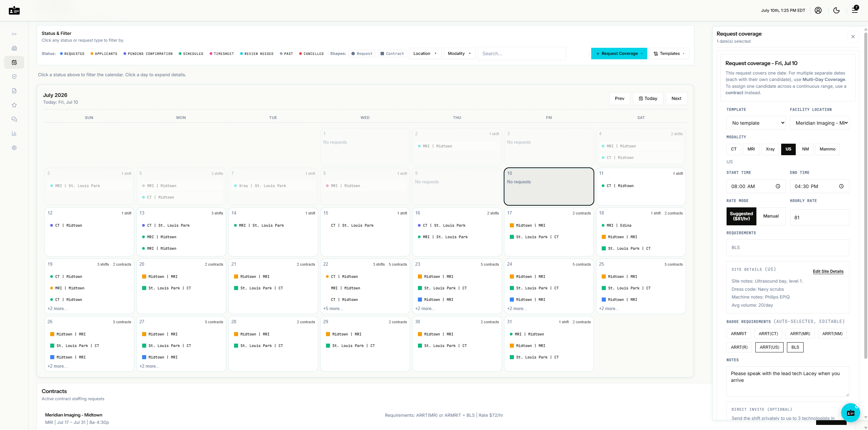Open the star favorites sidebar icon
This screenshot has height=430, width=868.
(x=14, y=105)
